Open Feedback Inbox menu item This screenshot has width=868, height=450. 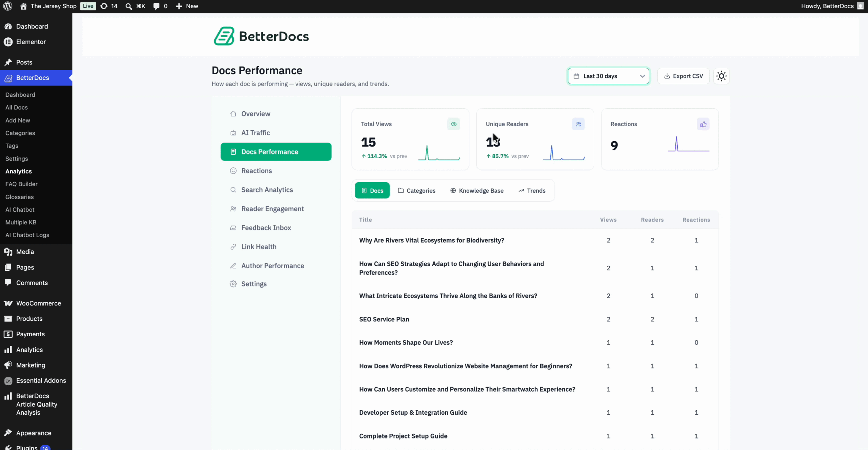tap(276, 228)
